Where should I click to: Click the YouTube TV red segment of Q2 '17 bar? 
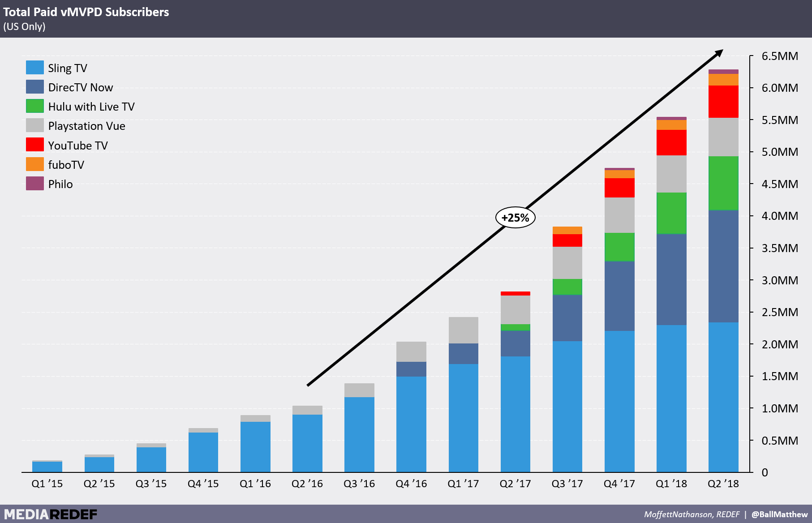pos(516,293)
